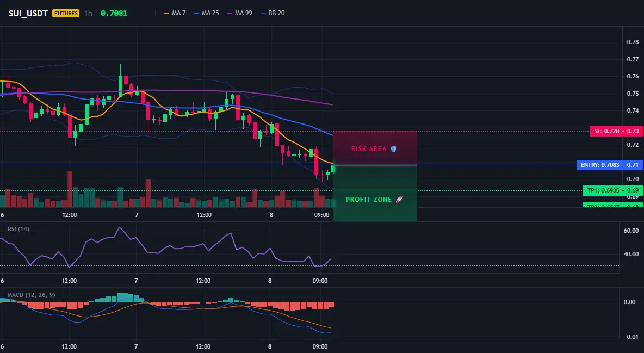Viewport: 644px width, 353px height.
Task: Toggle the MA 99 legend item
Action: (x=239, y=13)
